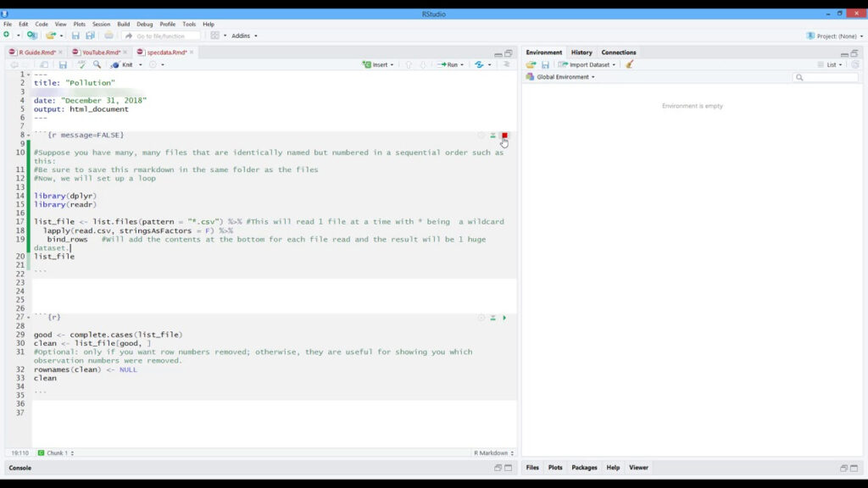The height and width of the screenshot is (488, 868).
Task: Open the Edit menu
Action: [x=23, y=25]
